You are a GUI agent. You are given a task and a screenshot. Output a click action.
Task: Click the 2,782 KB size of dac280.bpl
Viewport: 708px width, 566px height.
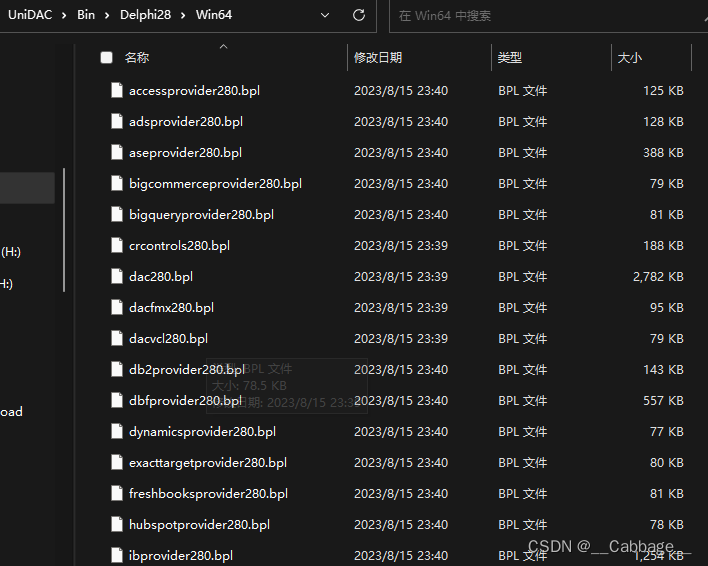(658, 277)
